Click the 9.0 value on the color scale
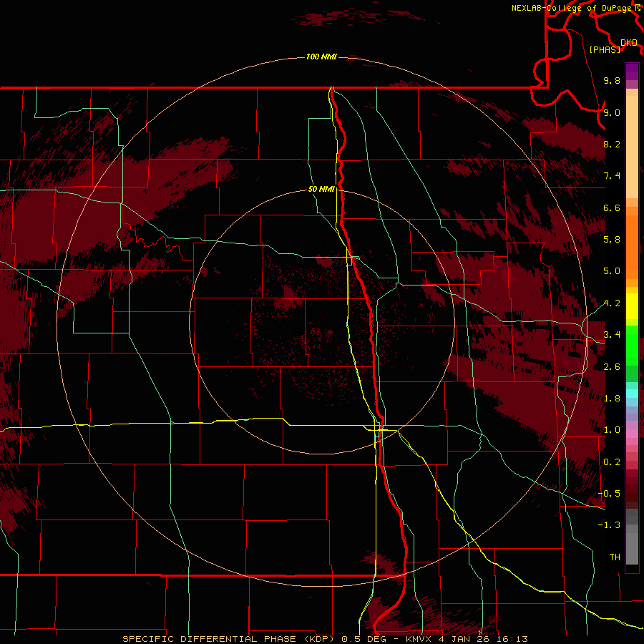644x644 pixels. coord(612,112)
